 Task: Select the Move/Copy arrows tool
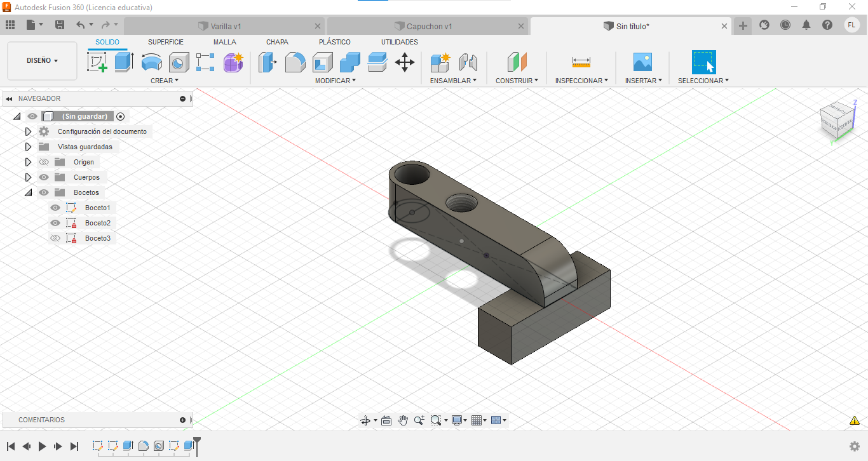pos(405,62)
